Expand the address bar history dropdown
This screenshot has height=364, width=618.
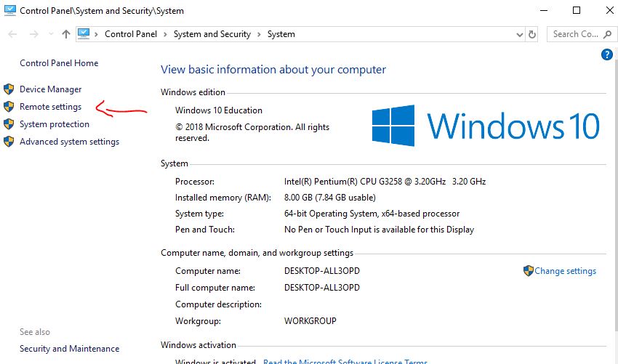(518, 34)
